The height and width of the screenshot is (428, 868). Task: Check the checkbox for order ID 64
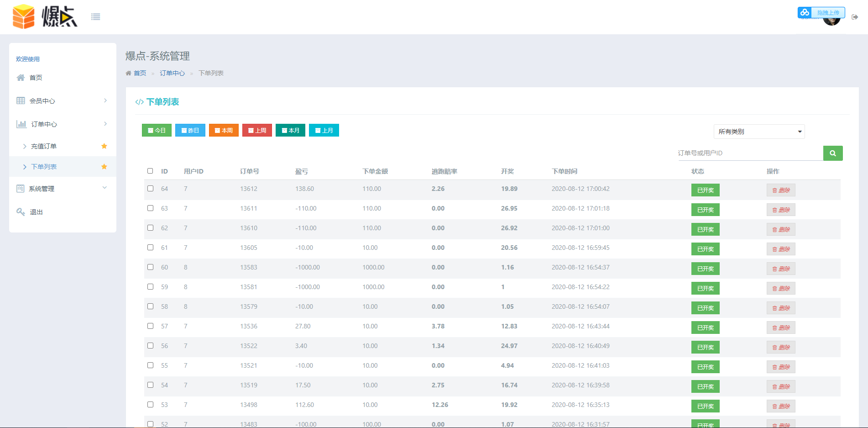click(150, 188)
